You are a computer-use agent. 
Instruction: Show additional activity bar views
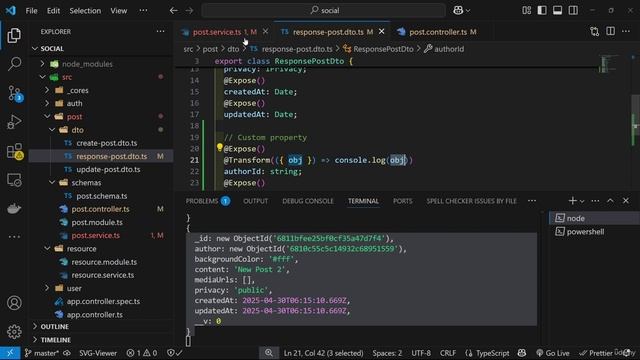point(14,236)
